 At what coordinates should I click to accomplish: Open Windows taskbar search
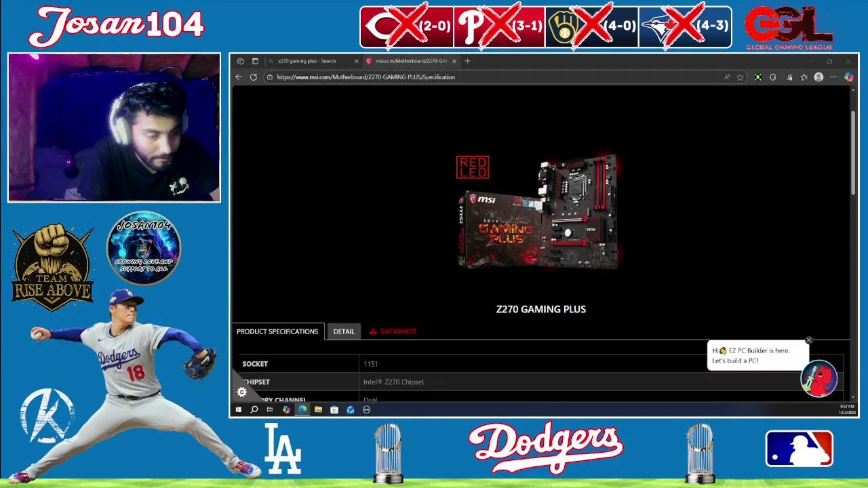[254, 410]
